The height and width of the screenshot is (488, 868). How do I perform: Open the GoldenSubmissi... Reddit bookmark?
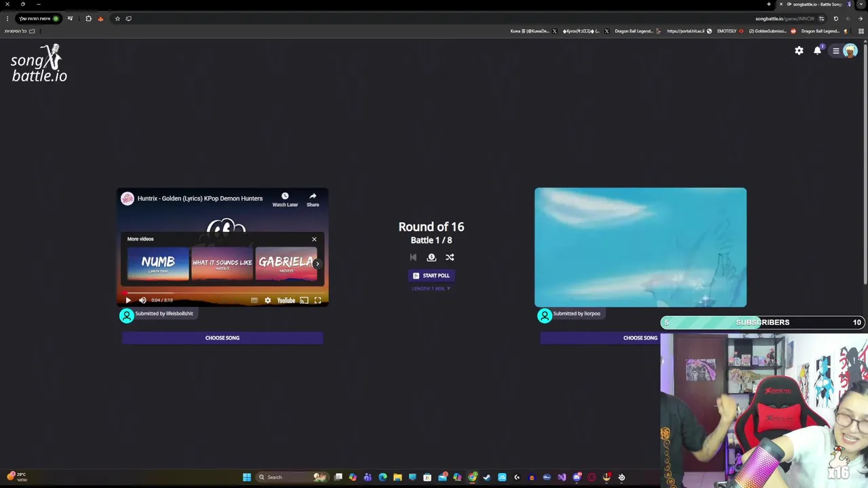[x=772, y=31]
